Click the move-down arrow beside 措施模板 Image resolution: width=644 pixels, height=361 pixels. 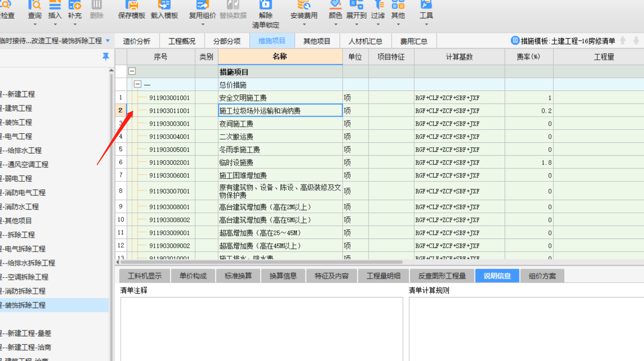636,41
